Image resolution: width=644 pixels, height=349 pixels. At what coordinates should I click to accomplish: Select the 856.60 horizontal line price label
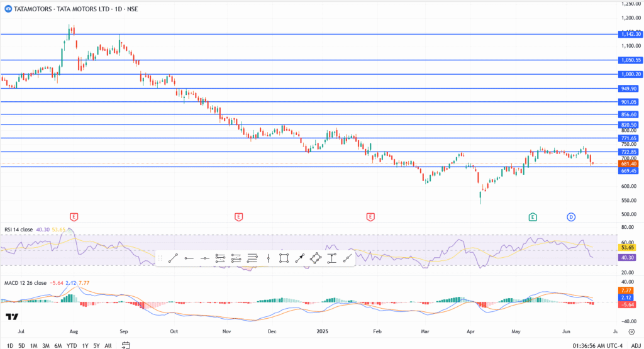pyautogui.click(x=628, y=114)
